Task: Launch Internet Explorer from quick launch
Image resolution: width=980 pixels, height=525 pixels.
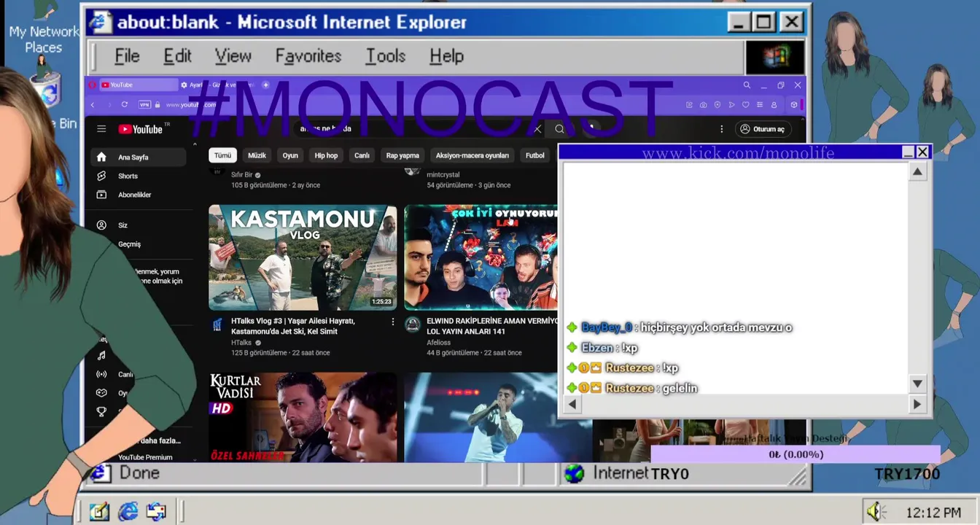Action: [x=128, y=511]
